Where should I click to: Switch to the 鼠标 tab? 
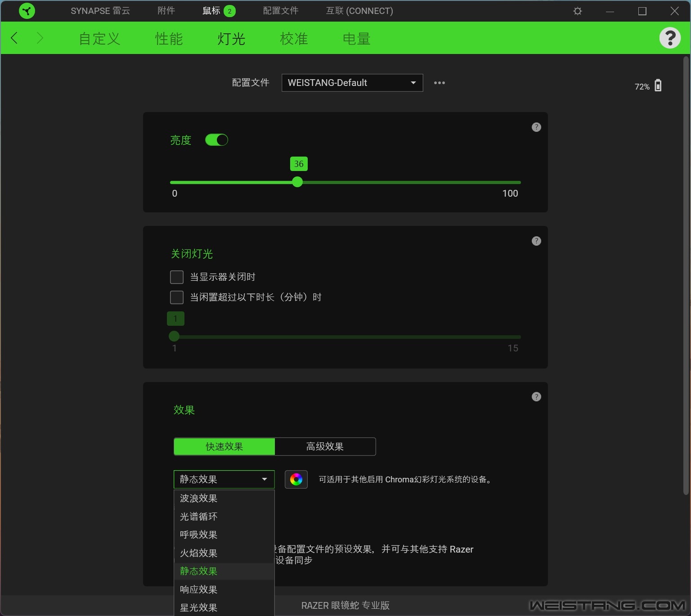tap(211, 11)
